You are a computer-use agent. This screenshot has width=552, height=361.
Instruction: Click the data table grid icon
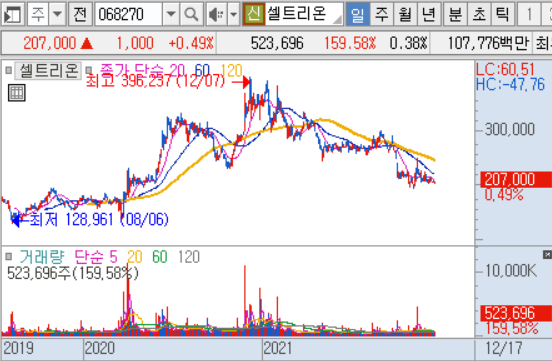(x=17, y=93)
